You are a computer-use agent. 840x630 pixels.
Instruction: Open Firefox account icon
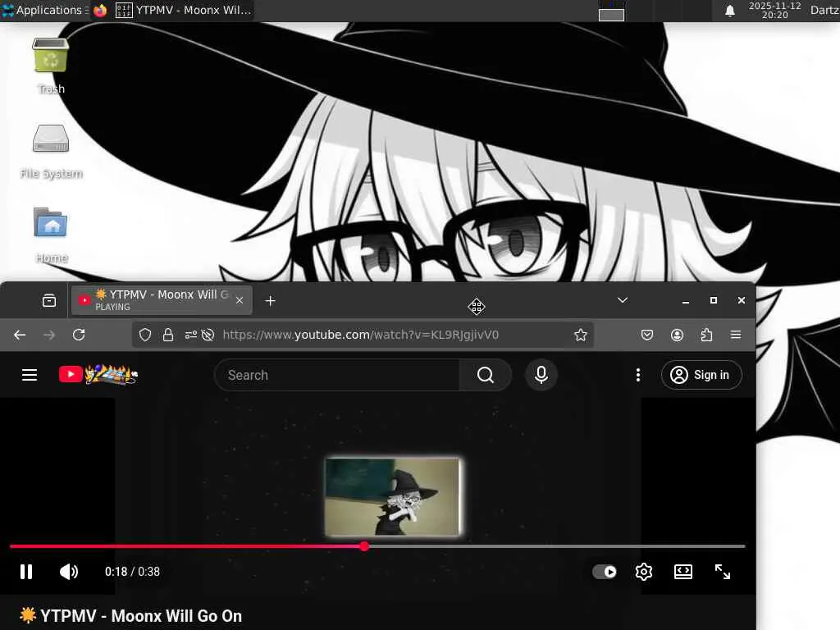(x=677, y=335)
